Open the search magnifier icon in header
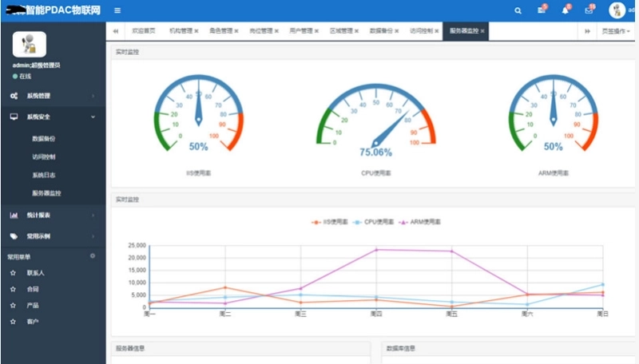The width and height of the screenshot is (639, 364). [x=518, y=10]
